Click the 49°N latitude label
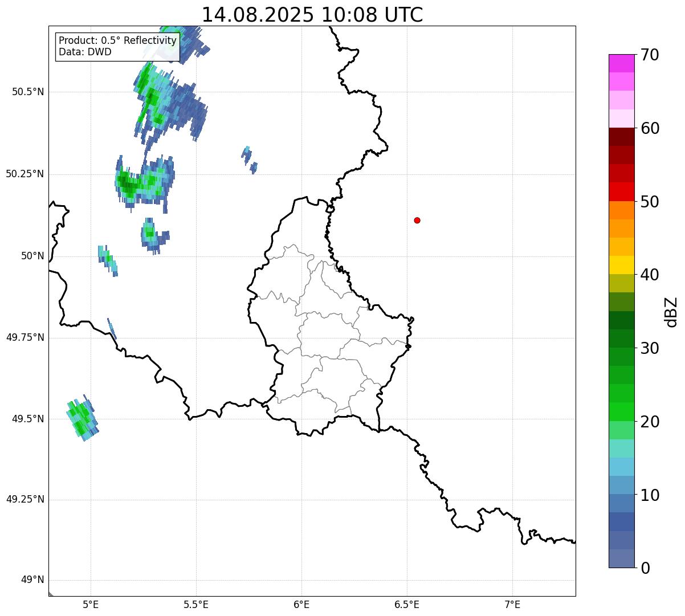685x616 pixels. click(32, 580)
